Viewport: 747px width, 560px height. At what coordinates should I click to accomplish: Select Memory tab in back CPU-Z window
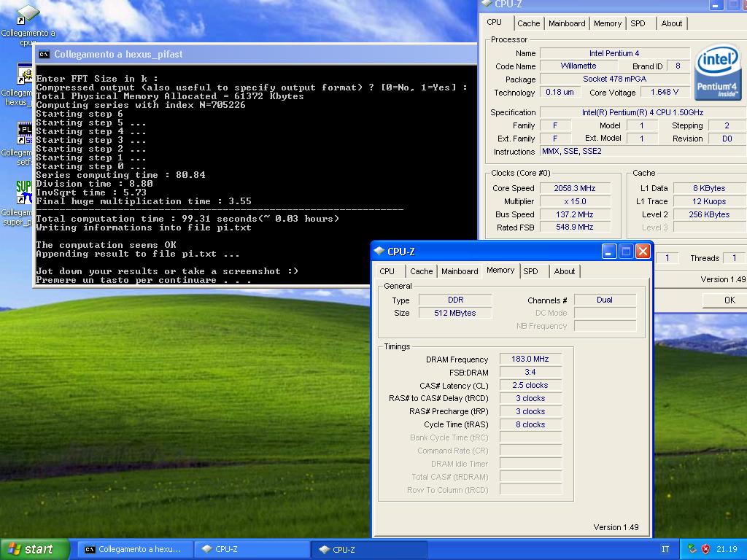tap(608, 23)
